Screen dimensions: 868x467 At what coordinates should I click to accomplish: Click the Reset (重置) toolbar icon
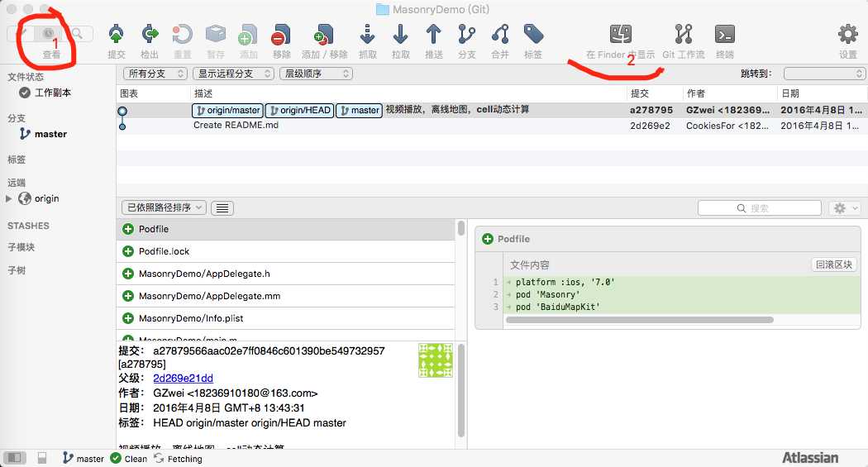click(182, 35)
